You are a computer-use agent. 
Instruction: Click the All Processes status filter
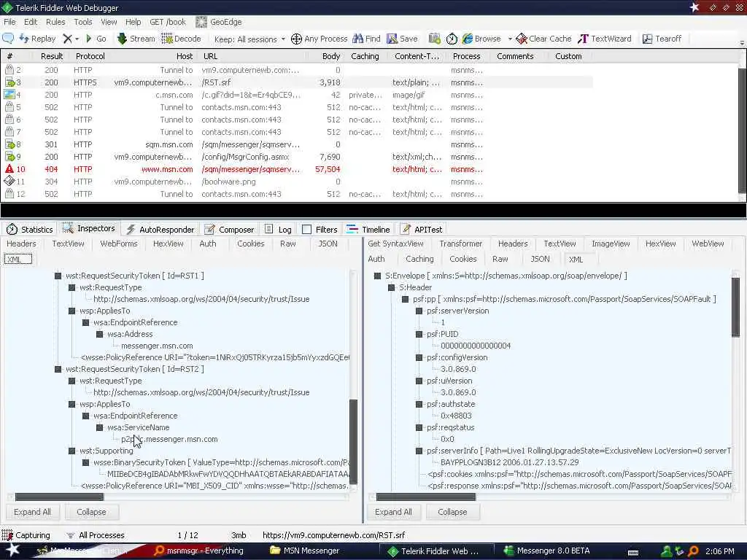pos(96,535)
